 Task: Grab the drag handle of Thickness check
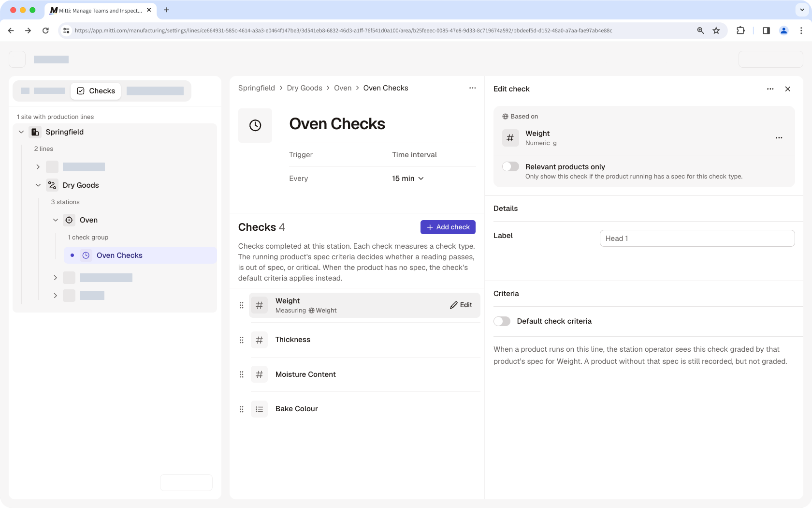pos(242,340)
